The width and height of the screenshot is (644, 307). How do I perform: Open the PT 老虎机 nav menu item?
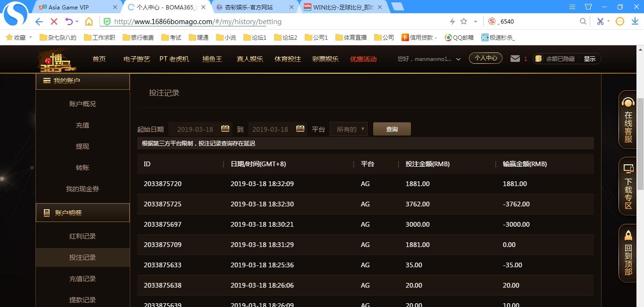click(174, 59)
